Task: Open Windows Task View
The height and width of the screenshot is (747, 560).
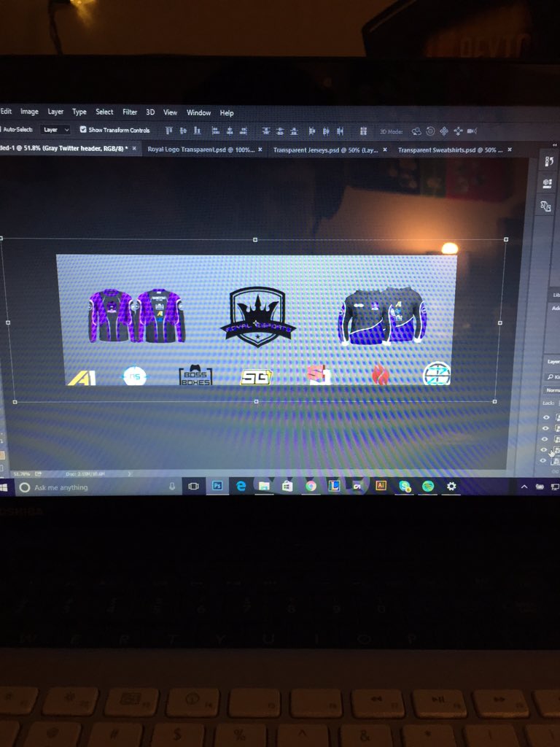Action: point(193,487)
